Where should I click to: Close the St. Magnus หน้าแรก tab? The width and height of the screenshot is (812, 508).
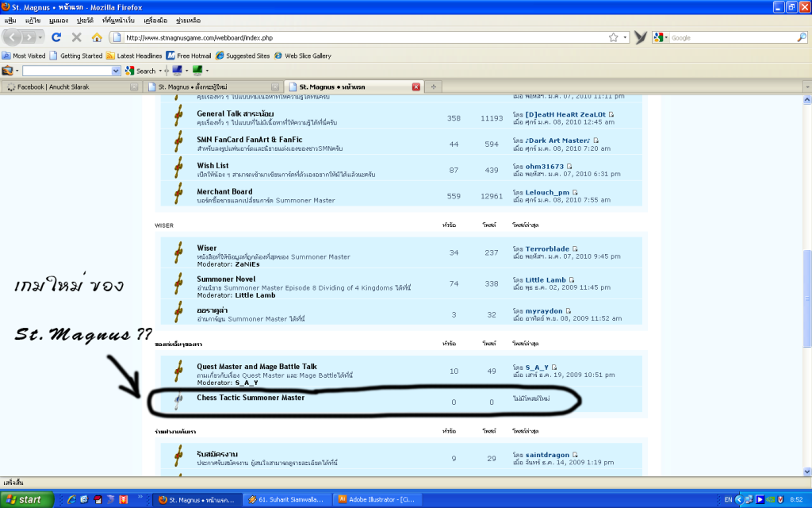click(416, 87)
